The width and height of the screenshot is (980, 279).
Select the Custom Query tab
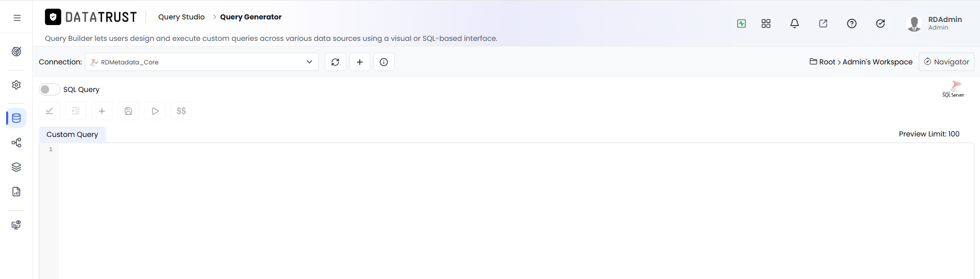72,134
